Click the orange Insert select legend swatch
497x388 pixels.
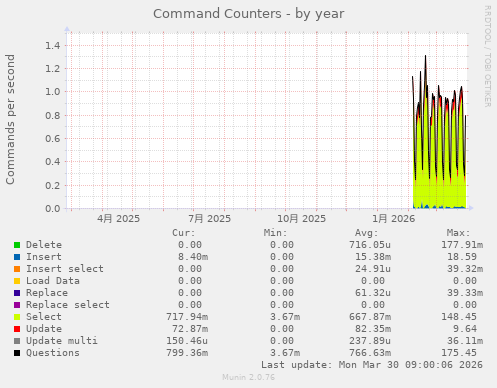click(x=17, y=269)
